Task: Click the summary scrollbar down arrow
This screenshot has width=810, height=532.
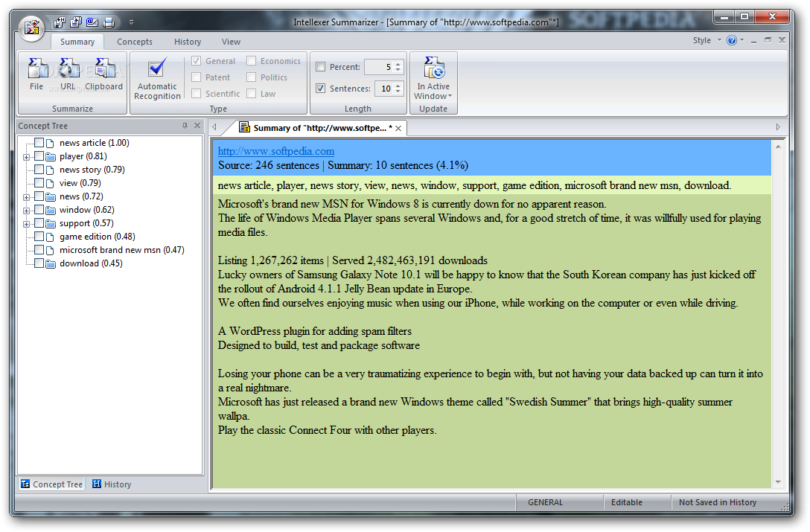Action: click(778, 482)
